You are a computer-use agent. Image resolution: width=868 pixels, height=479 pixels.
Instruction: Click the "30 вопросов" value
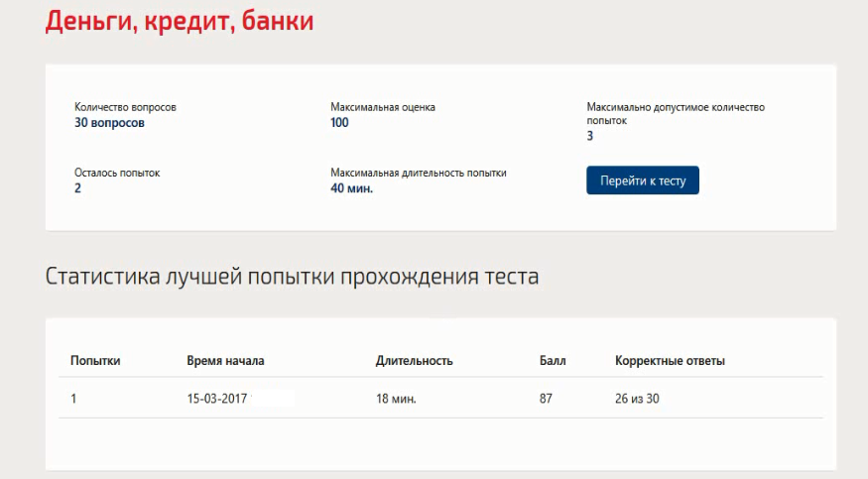tap(109, 123)
